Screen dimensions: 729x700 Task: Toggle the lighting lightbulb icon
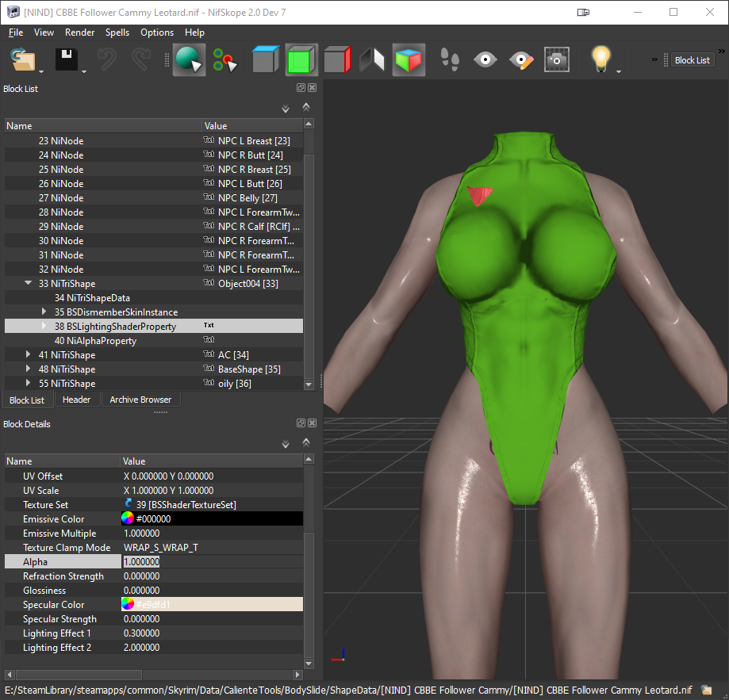point(600,59)
